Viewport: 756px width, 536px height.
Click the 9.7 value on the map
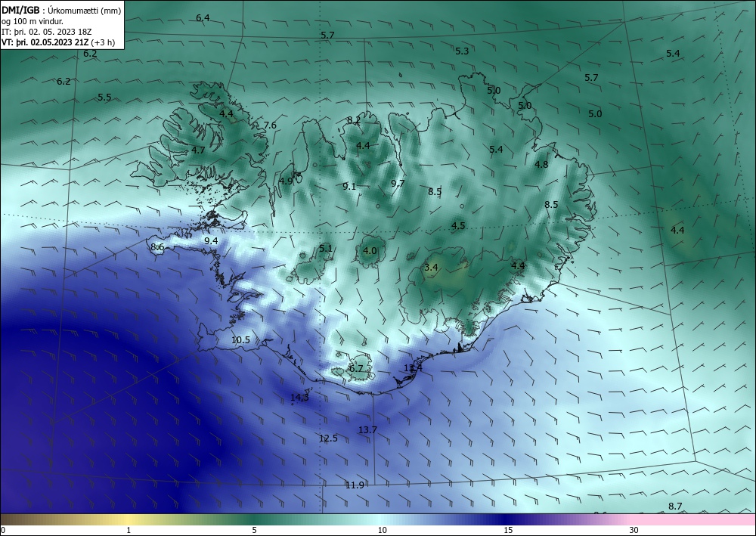(x=398, y=183)
